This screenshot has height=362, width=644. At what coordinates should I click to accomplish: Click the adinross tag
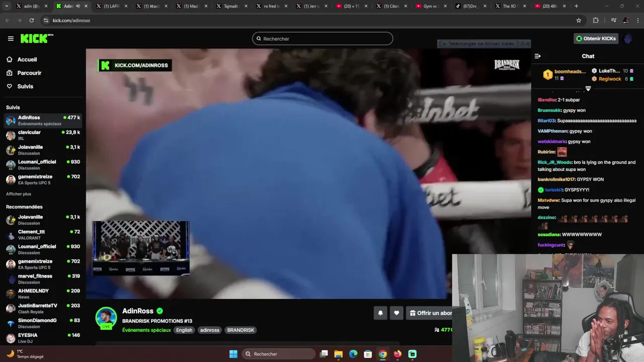click(210, 330)
